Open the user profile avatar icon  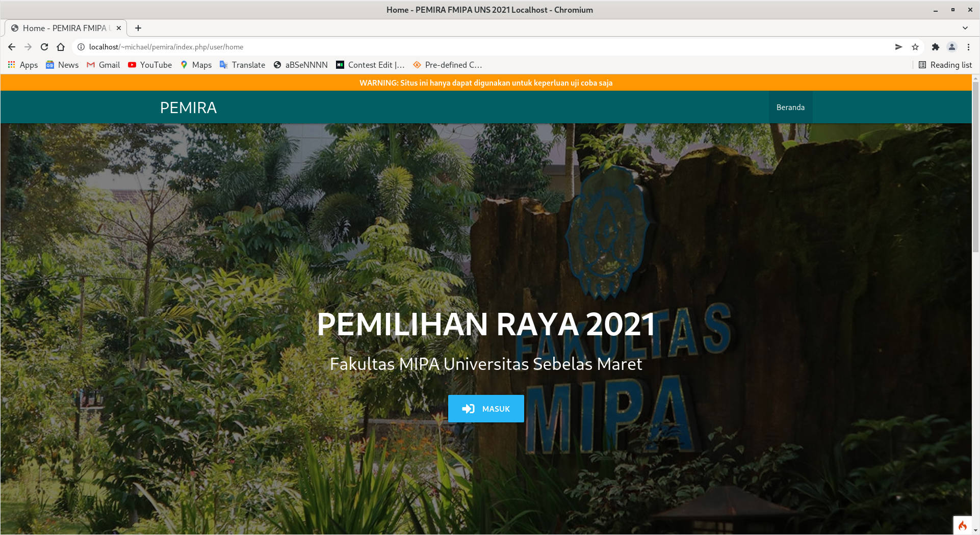click(951, 47)
